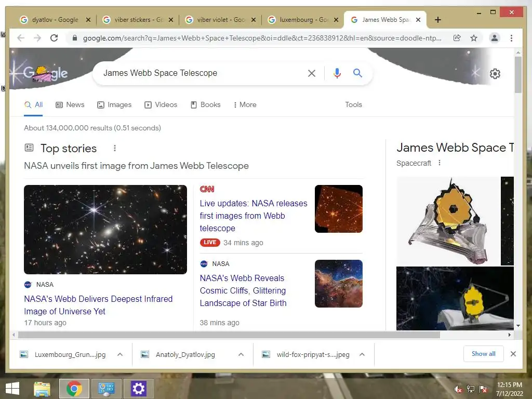The height and width of the screenshot is (399, 532).
Task: Open a new browser tab
Action: coord(437,20)
